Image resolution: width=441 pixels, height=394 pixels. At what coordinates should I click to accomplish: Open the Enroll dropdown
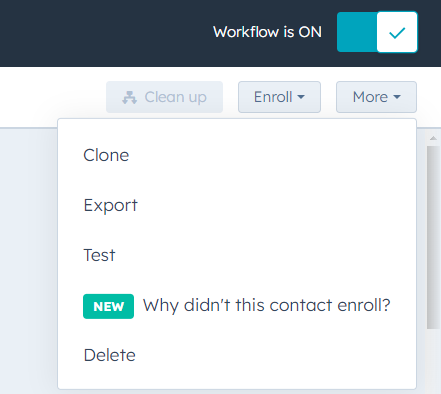[279, 97]
